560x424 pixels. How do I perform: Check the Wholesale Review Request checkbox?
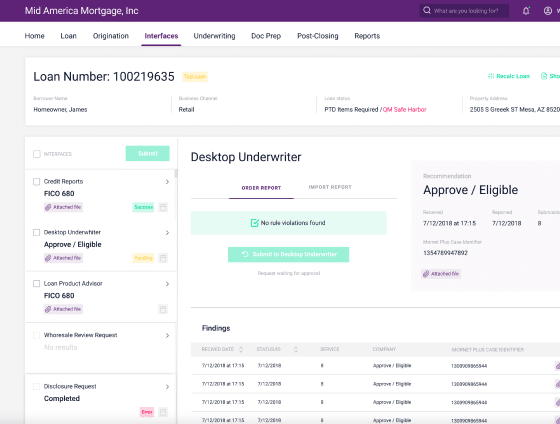36,335
